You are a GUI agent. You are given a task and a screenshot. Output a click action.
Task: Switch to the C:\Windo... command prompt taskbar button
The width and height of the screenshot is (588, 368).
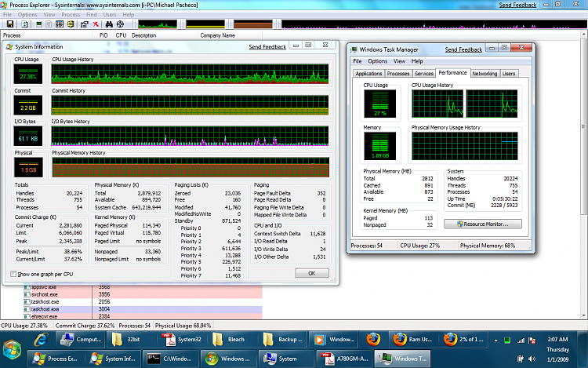click(x=169, y=359)
